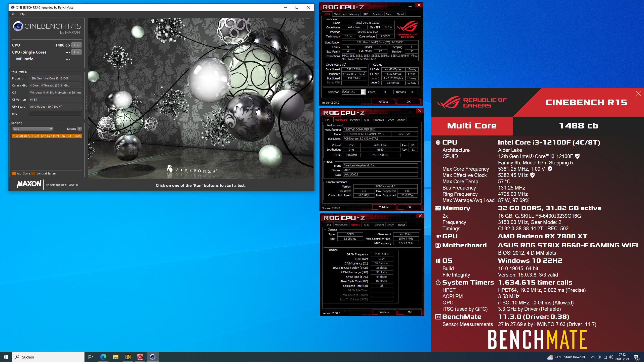Switch to Memory tab in top CPU-Z window

coord(354,14)
